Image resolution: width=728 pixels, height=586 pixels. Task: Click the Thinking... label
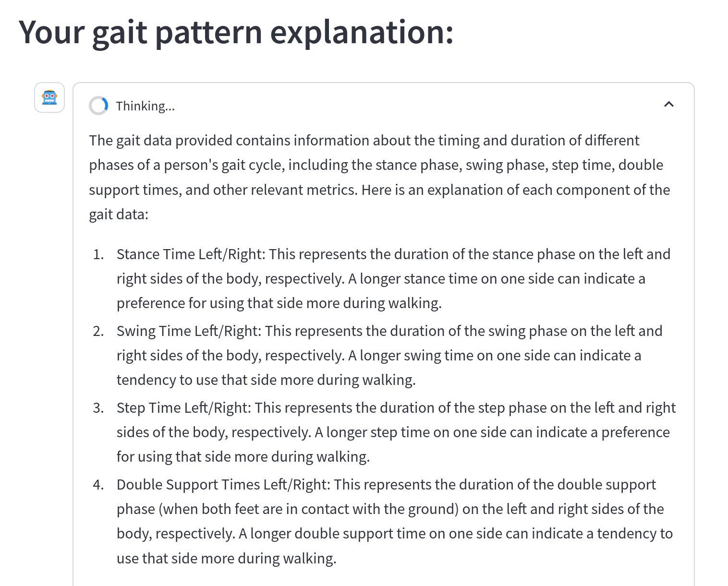(145, 106)
